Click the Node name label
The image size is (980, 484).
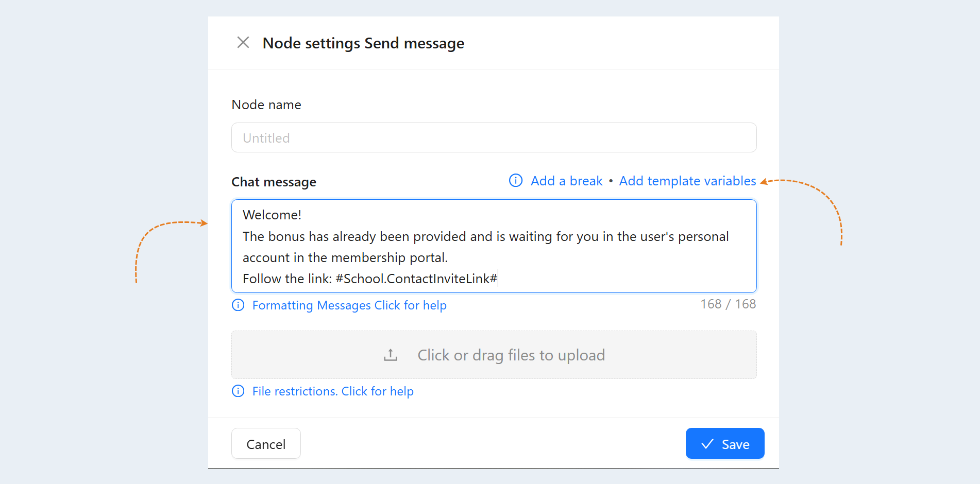point(266,105)
